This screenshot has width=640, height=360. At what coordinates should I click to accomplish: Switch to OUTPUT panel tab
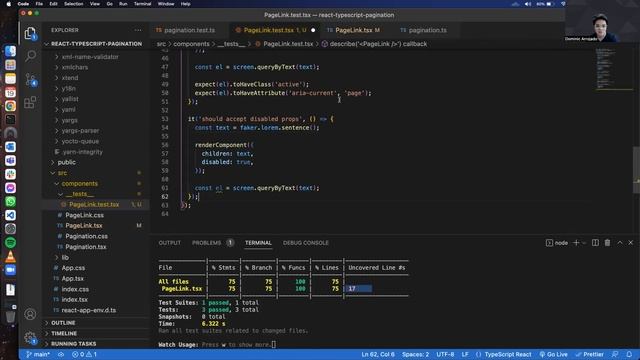[x=169, y=243]
